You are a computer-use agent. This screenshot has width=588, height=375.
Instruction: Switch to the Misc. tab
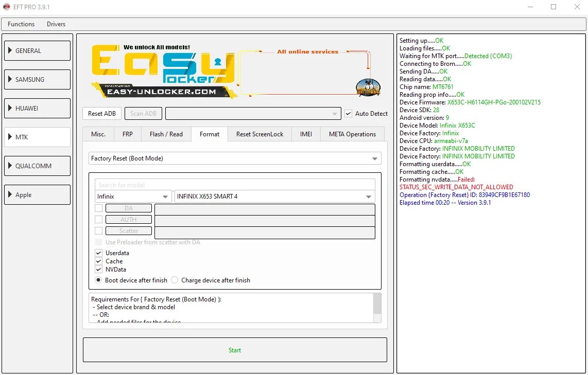[x=98, y=134]
